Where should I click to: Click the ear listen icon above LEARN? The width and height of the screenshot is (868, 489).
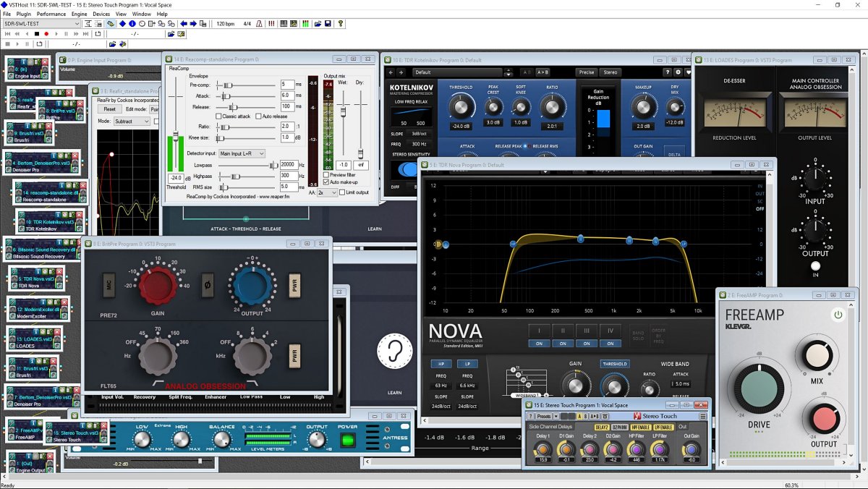[x=394, y=351]
